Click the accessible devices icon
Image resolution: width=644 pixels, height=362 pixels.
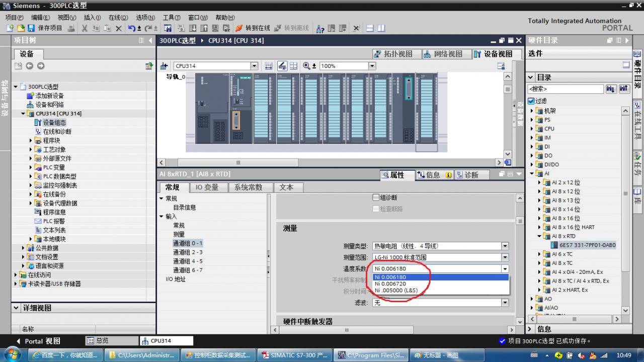tap(320, 28)
